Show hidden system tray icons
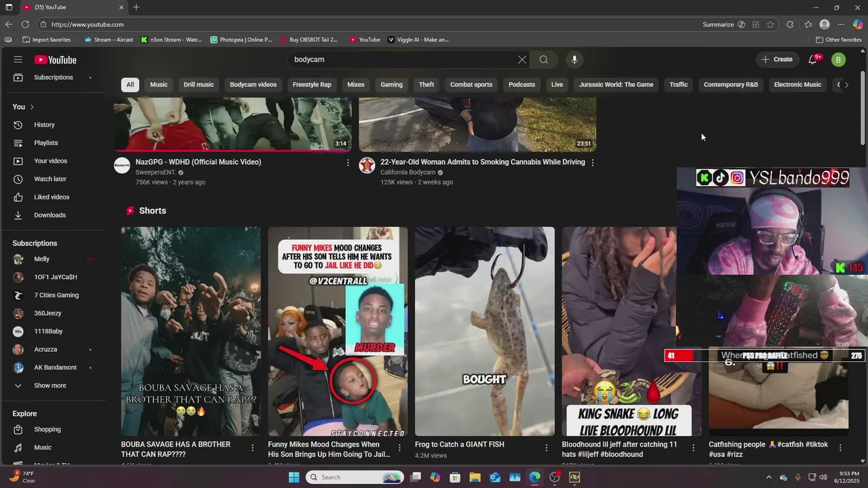868x488 pixels. click(769, 477)
